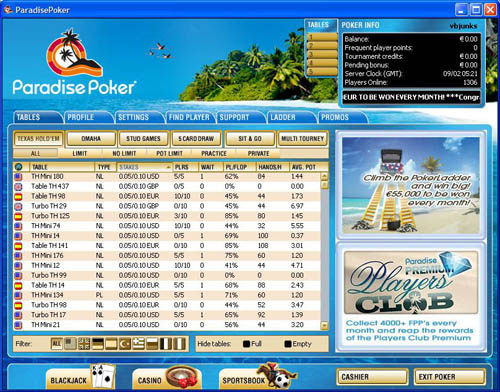Select the Turkish flag filter icon
This screenshot has height=392, width=500.
tap(125, 344)
